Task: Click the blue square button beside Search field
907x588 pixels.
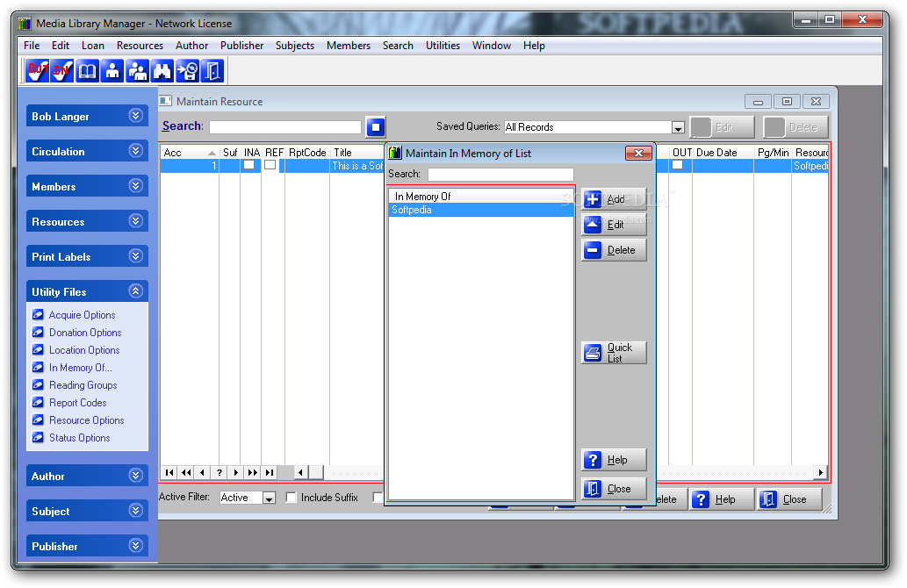Action: coord(376,126)
